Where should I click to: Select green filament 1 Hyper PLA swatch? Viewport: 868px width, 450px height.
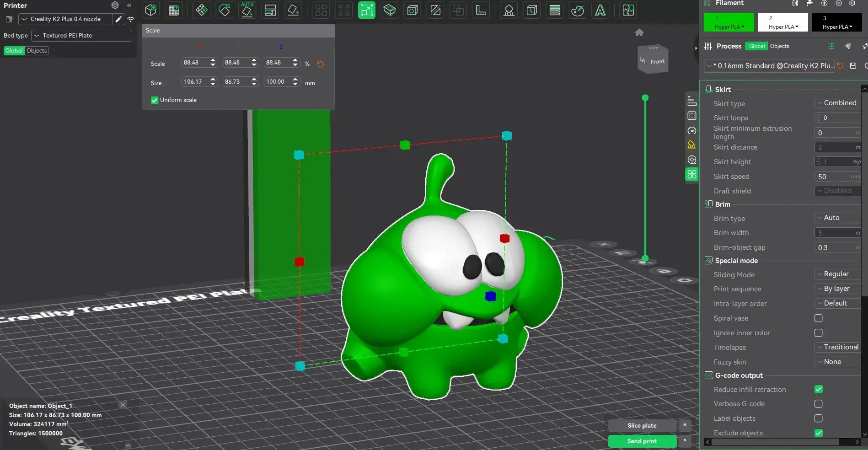[x=729, y=22]
